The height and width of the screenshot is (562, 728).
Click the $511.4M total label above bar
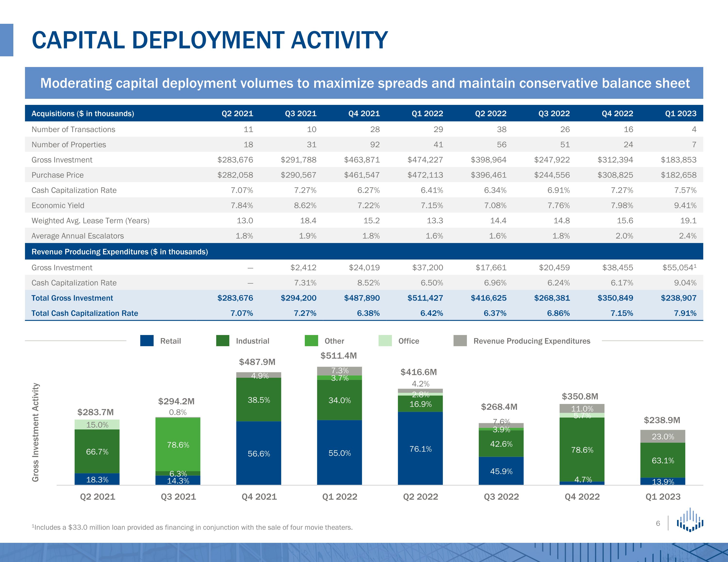(338, 356)
